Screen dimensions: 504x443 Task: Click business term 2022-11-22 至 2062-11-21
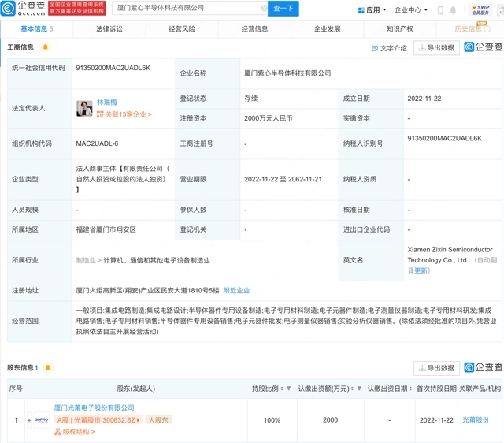pos(283,179)
